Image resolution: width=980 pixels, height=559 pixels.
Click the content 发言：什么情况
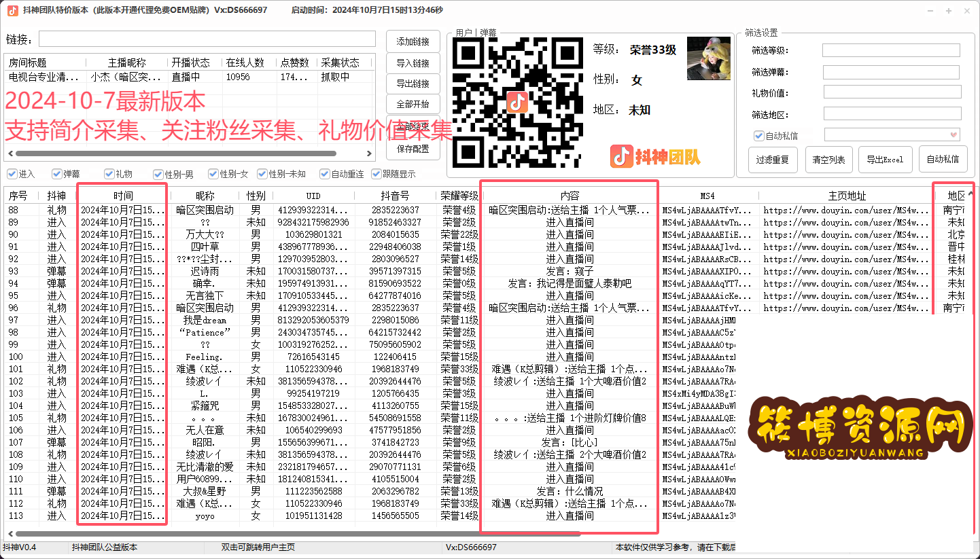[x=570, y=491]
